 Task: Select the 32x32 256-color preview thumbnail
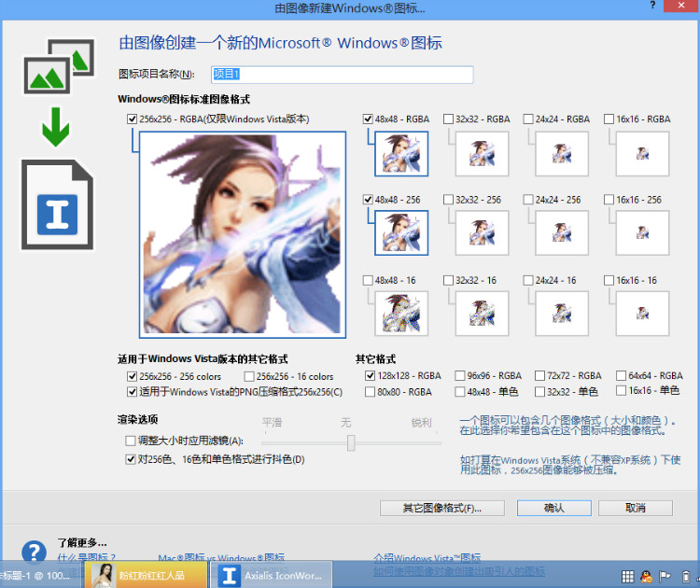point(482,233)
